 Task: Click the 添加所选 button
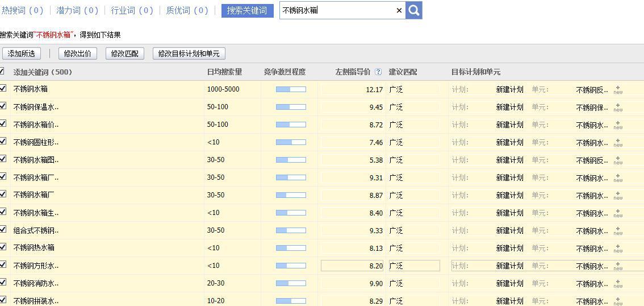(22, 53)
